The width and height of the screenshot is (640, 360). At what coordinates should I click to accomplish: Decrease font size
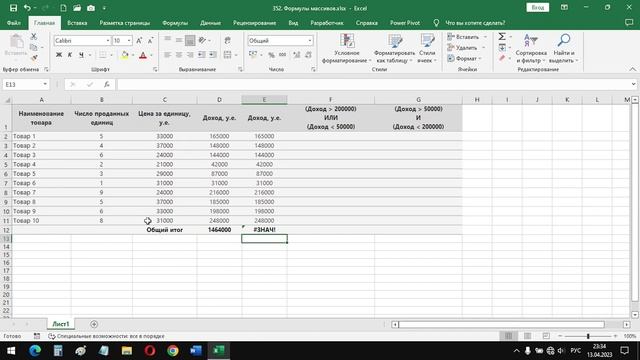[x=150, y=40]
